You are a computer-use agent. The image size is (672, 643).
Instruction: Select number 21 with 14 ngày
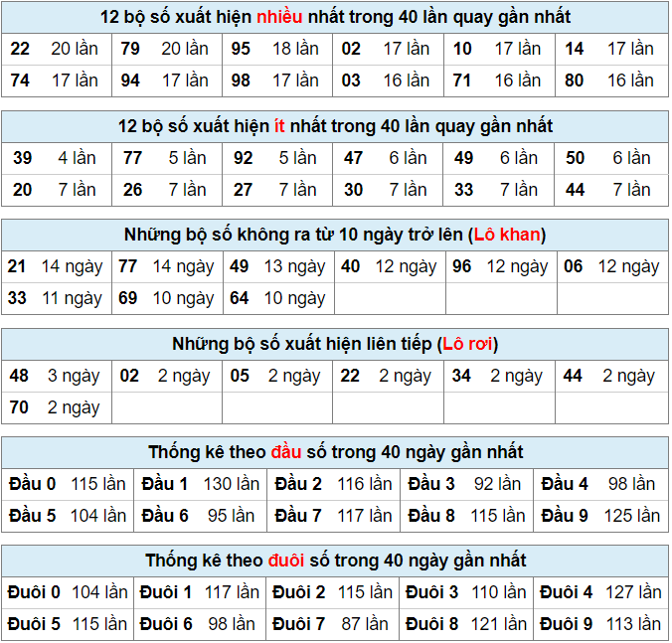[57, 266]
